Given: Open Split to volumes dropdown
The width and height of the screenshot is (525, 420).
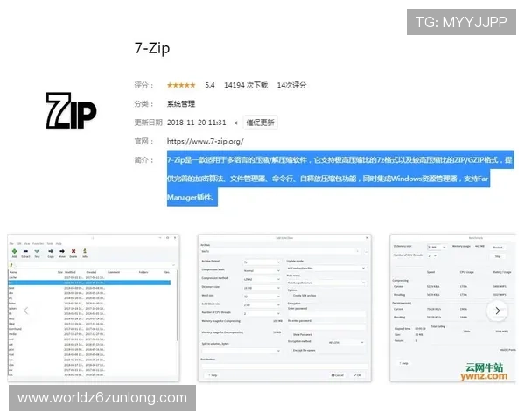Looking at the screenshot, I should pyautogui.click(x=241, y=351).
